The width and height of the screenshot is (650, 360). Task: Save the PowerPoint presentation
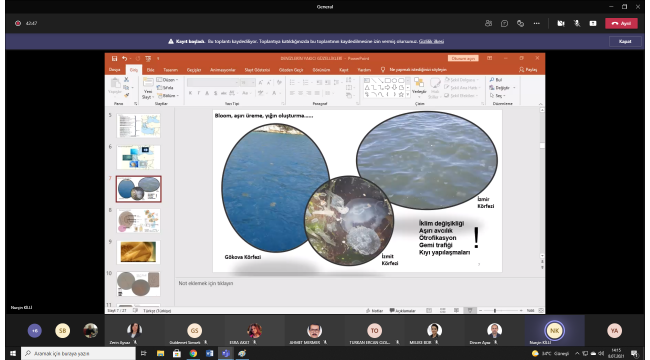(114, 58)
